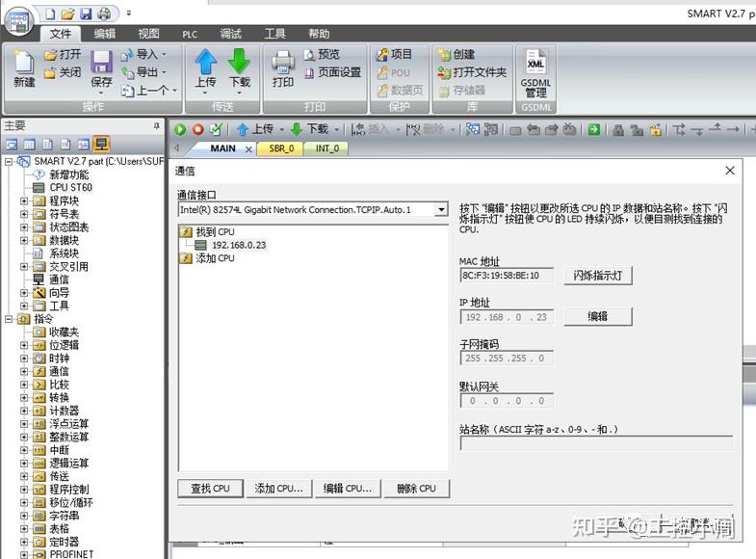Screen dimensions: 756x559
Task: Click 预览 print preview in ribbon
Action: click(322, 55)
